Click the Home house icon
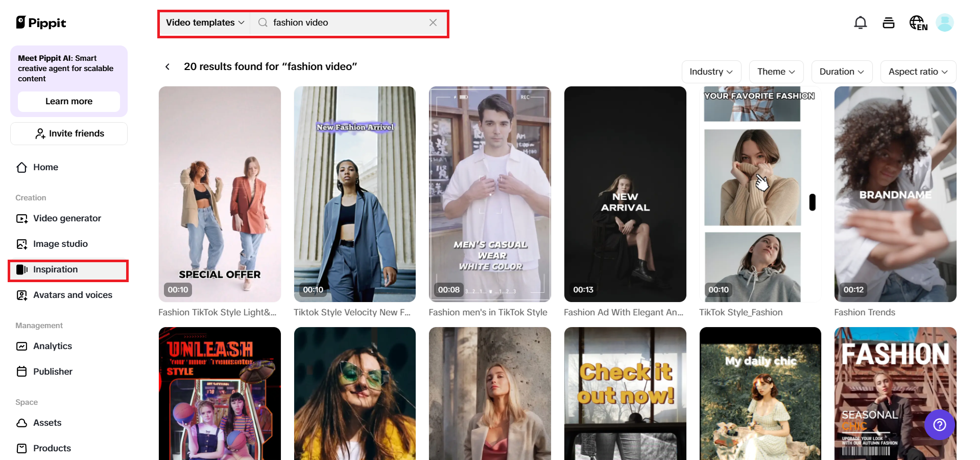This screenshot has height=460, width=980. [21, 167]
